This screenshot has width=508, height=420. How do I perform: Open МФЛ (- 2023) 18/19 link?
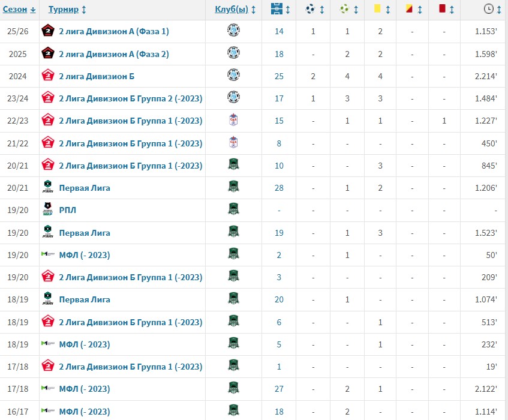tap(85, 344)
